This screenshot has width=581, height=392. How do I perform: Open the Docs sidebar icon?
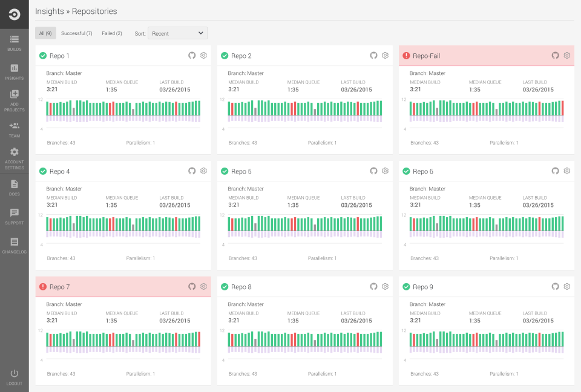(14, 185)
